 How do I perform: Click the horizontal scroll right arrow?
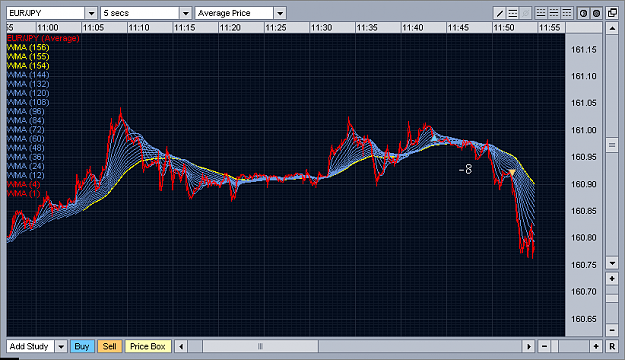click(x=529, y=346)
